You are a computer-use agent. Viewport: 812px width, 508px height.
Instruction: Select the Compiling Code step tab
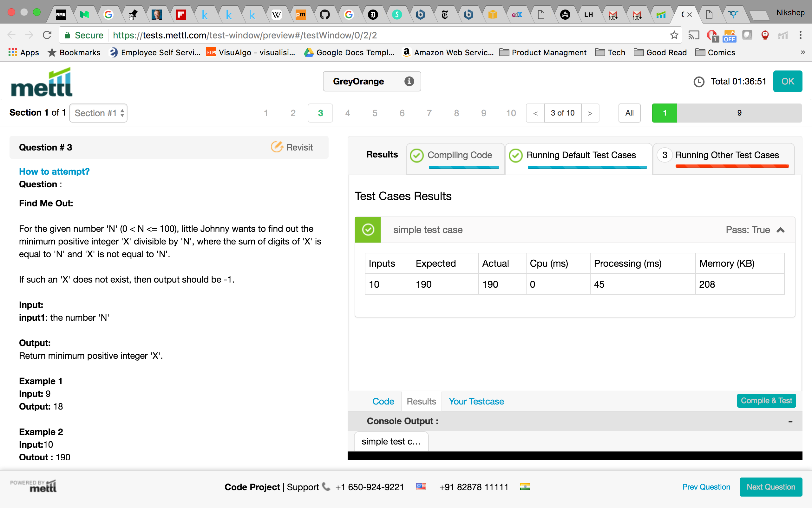[x=456, y=159]
